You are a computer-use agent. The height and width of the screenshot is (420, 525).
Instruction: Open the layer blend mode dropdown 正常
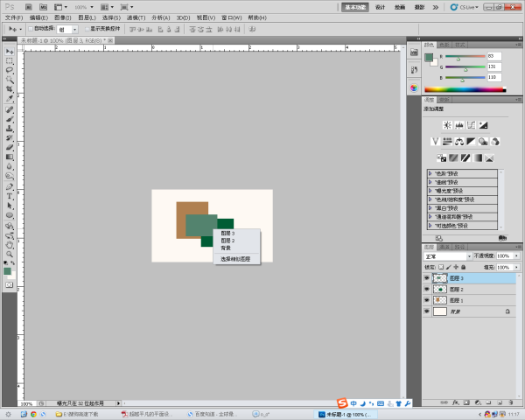click(447, 256)
